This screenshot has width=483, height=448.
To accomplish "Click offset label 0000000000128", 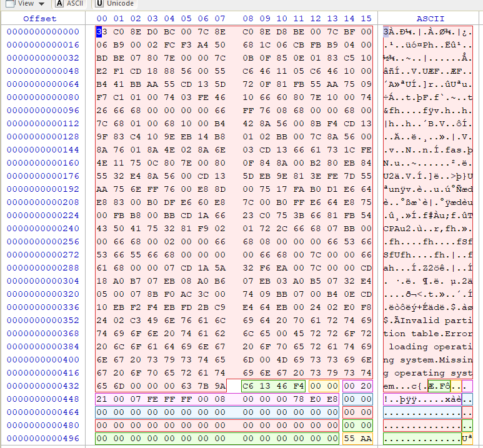I will [x=43, y=137].
